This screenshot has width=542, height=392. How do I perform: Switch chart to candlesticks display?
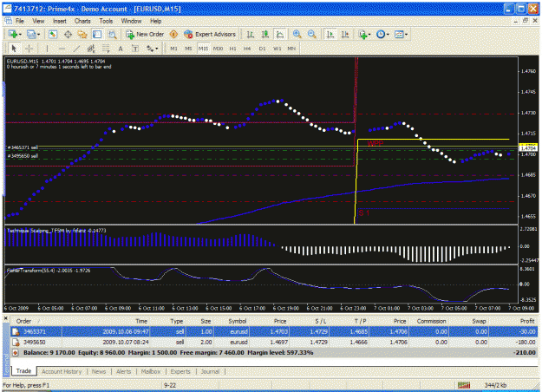point(265,34)
